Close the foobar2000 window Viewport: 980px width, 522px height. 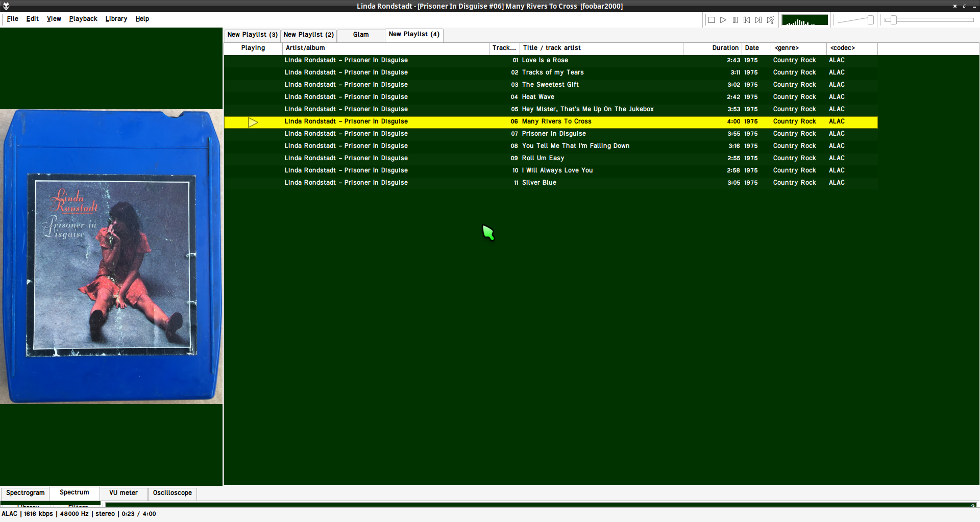click(x=954, y=6)
